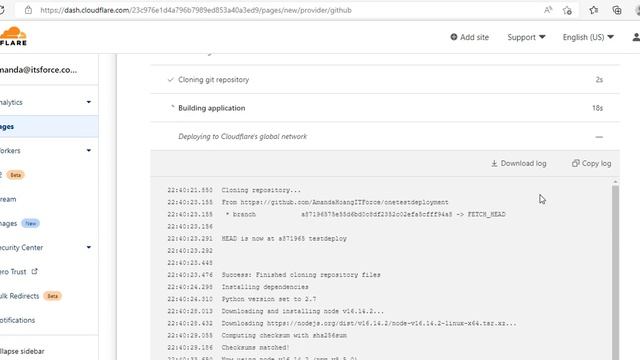
Task: Click the Cloudflare logo
Action: (x=13, y=36)
